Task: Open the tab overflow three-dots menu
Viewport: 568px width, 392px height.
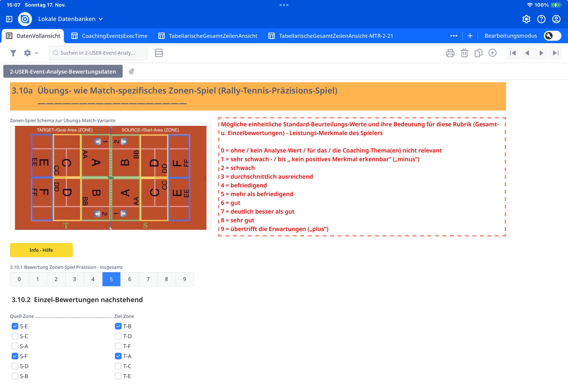Action: click(454, 36)
